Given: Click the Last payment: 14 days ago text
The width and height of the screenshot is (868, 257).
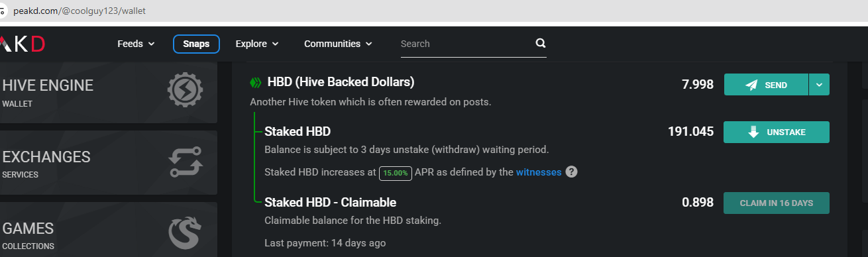Looking at the screenshot, I should (325, 243).
